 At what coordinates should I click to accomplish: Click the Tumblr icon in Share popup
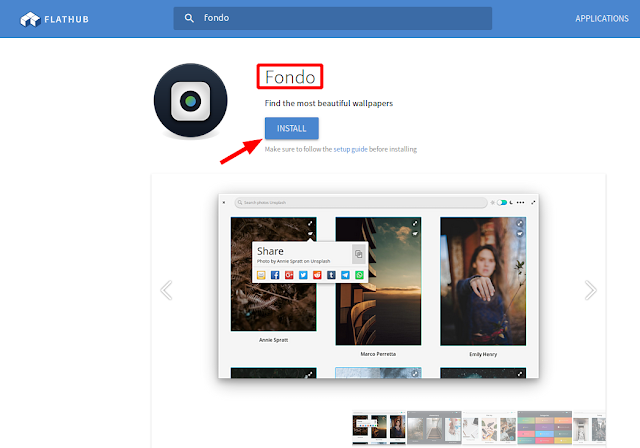point(331,275)
